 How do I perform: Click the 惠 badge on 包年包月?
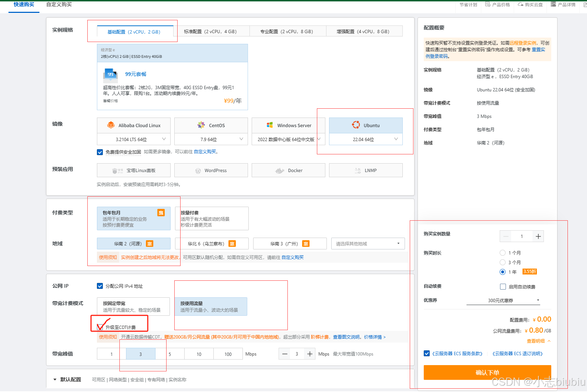161,213
